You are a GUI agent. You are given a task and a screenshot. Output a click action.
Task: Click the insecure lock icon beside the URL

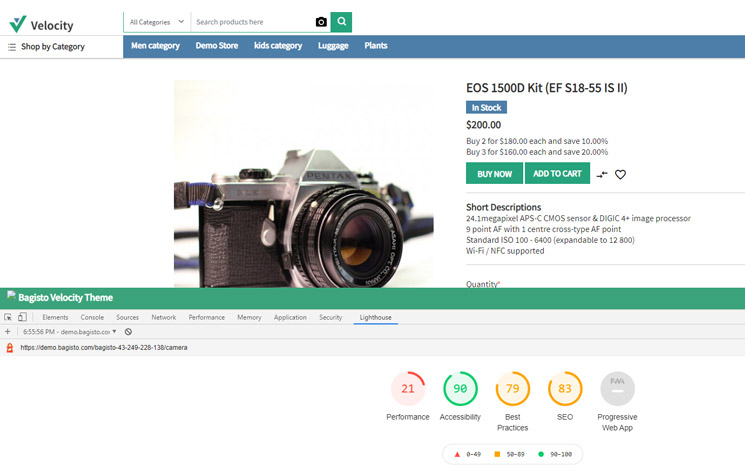pos(10,348)
